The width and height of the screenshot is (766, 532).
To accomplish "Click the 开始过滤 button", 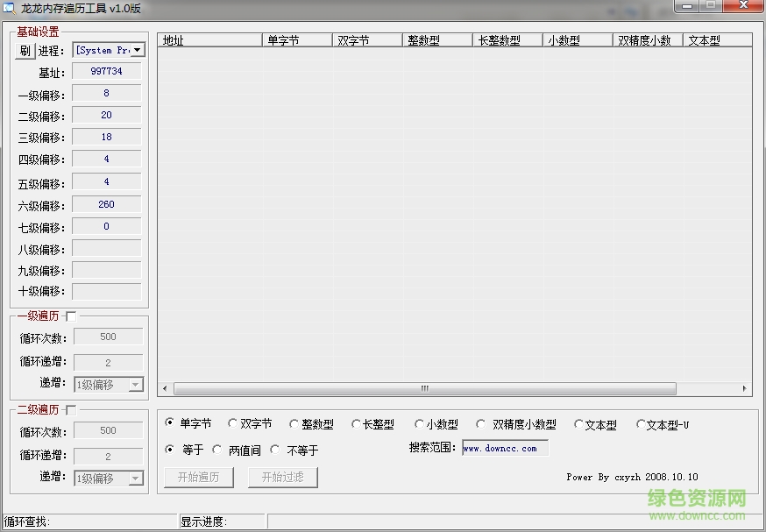I will [282, 478].
